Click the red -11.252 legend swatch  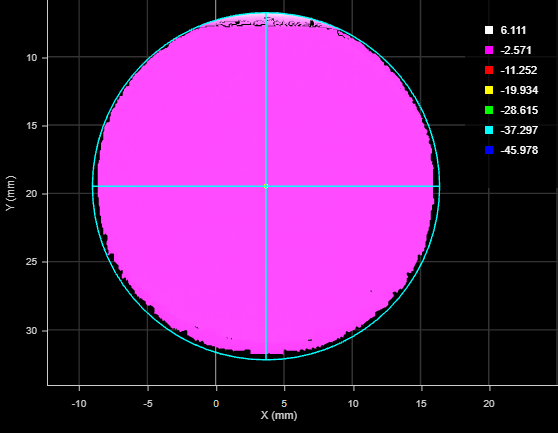489,70
